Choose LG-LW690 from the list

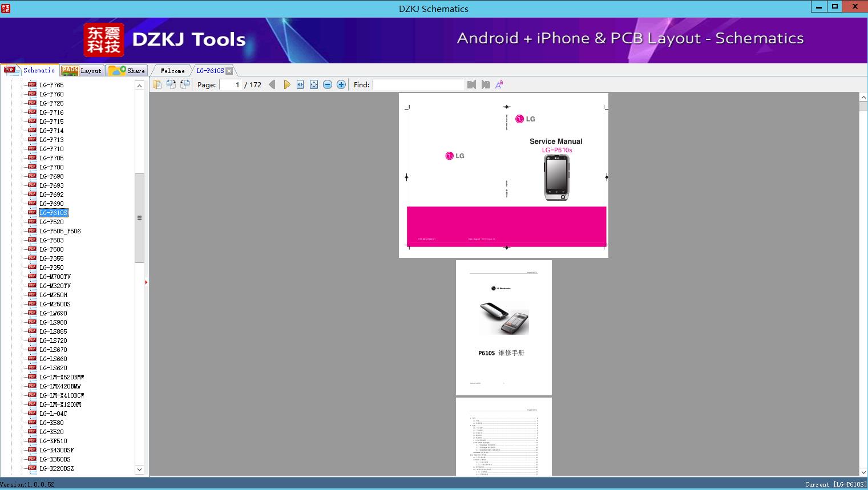[x=53, y=313]
